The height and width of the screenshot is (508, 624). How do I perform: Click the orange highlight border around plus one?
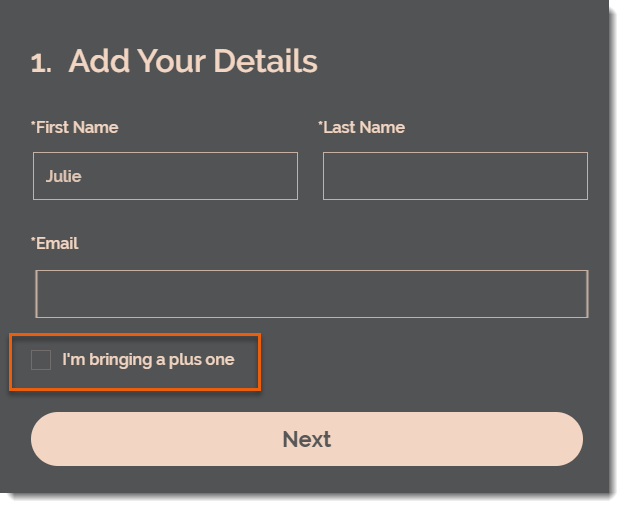[135, 335]
